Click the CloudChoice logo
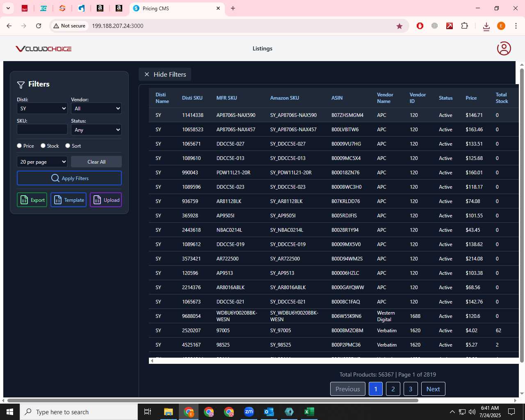 click(x=43, y=49)
